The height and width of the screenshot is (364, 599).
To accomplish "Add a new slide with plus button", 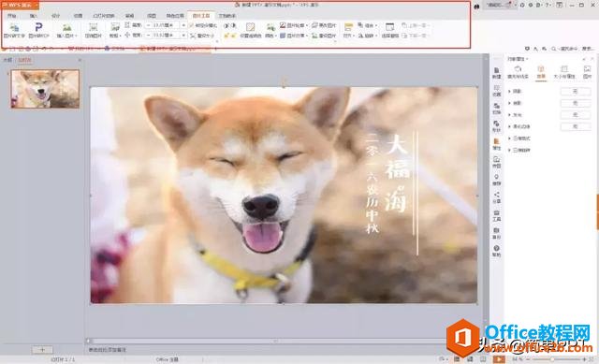I will 42,349.
